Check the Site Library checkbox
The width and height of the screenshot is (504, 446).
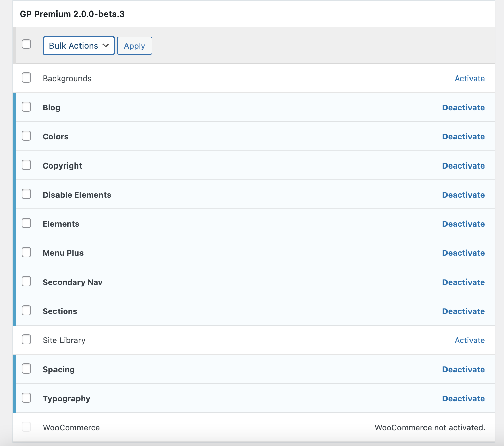(26, 339)
